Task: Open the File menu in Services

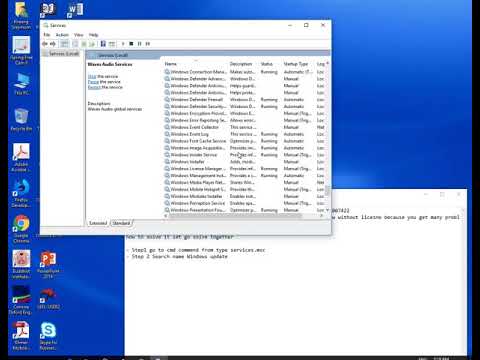Action: [47, 35]
